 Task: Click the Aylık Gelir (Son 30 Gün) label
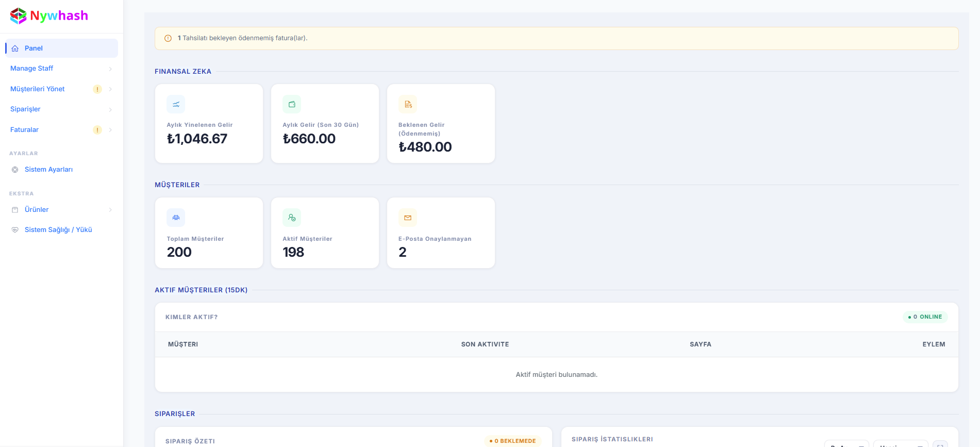(321, 125)
